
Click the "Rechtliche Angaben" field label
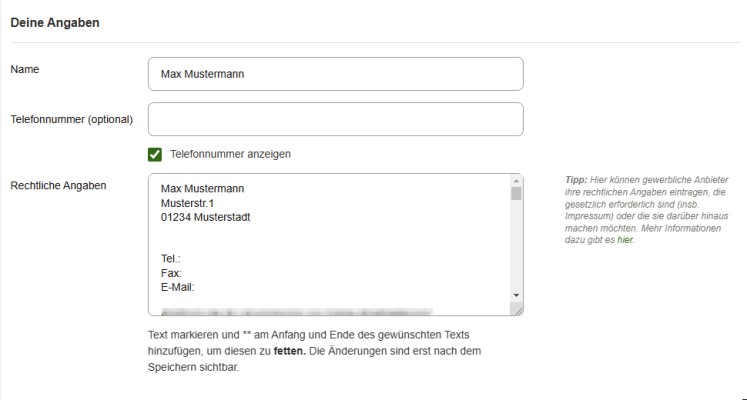click(x=59, y=185)
